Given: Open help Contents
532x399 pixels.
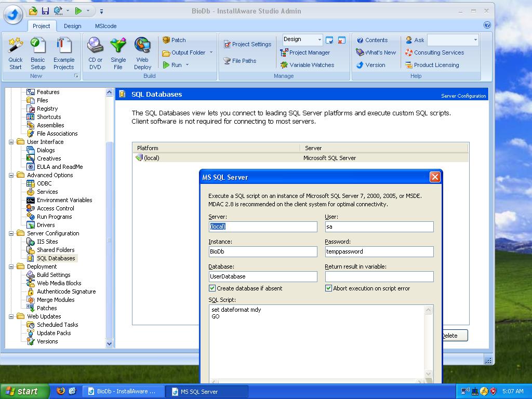Looking at the screenshot, I should click(x=372, y=40).
